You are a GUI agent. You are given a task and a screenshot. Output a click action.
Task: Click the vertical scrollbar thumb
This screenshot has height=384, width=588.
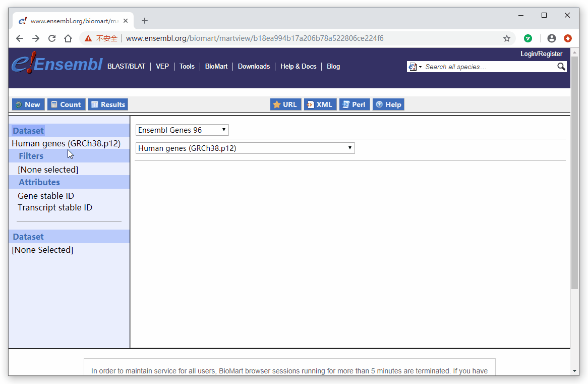574,173
